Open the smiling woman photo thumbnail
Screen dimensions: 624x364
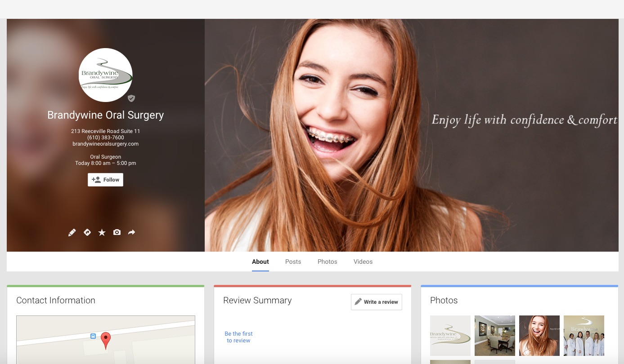539,336
